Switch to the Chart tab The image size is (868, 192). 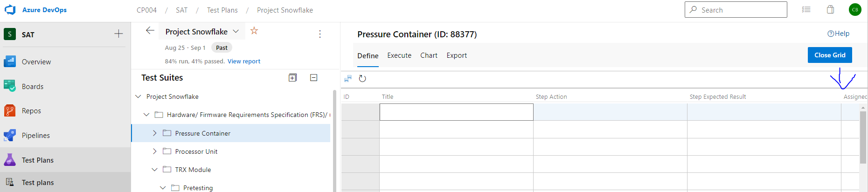[429, 55]
